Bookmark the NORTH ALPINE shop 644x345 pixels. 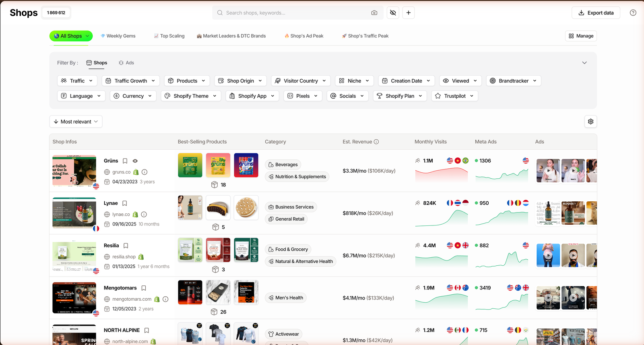pyautogui.click(x=147, y=331)
